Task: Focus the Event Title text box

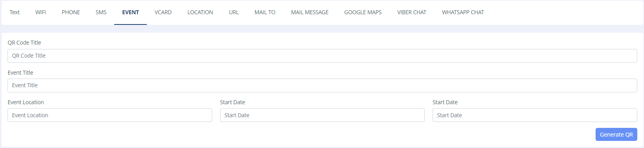Action: (322, 85)
